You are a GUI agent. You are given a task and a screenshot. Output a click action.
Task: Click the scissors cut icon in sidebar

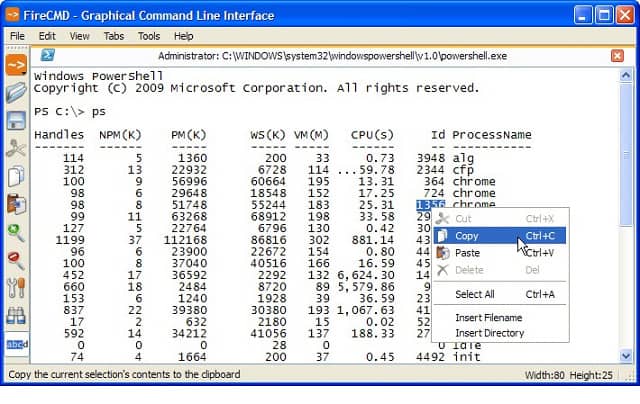16,149
